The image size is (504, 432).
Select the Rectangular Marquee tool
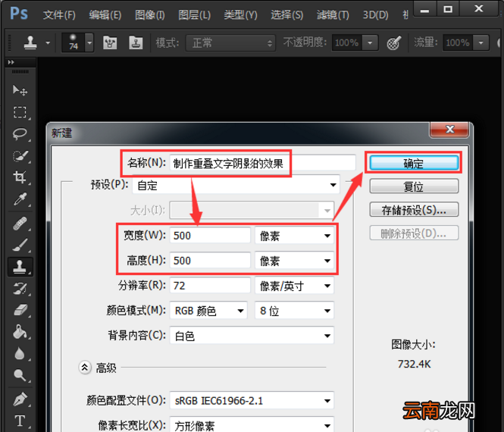[x=20, y=112]
